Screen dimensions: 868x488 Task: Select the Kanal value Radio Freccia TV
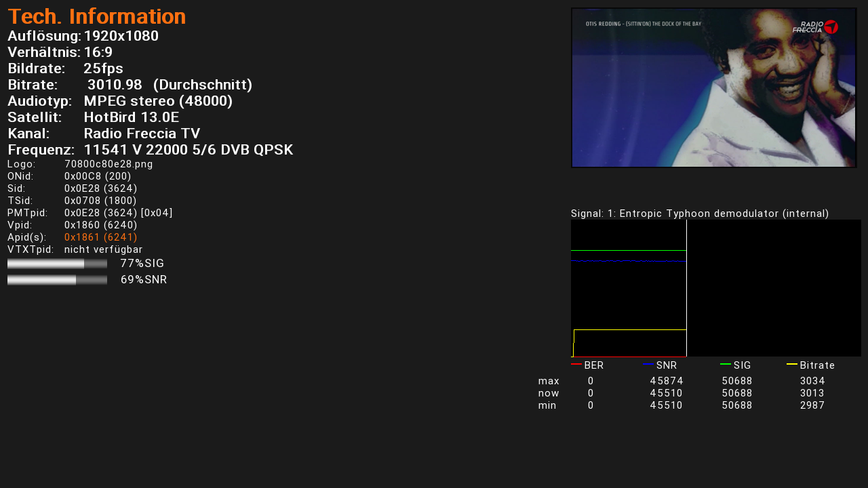142,134
